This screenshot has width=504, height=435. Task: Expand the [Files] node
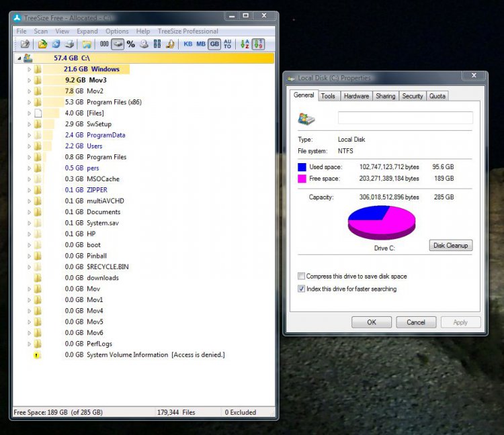[x=30, y=113]
